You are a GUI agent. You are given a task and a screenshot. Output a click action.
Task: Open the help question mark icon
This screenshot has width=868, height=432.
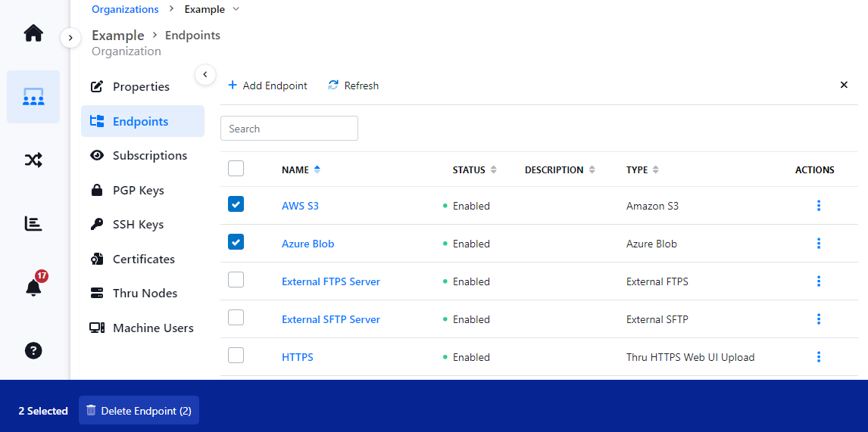(33, 350)
